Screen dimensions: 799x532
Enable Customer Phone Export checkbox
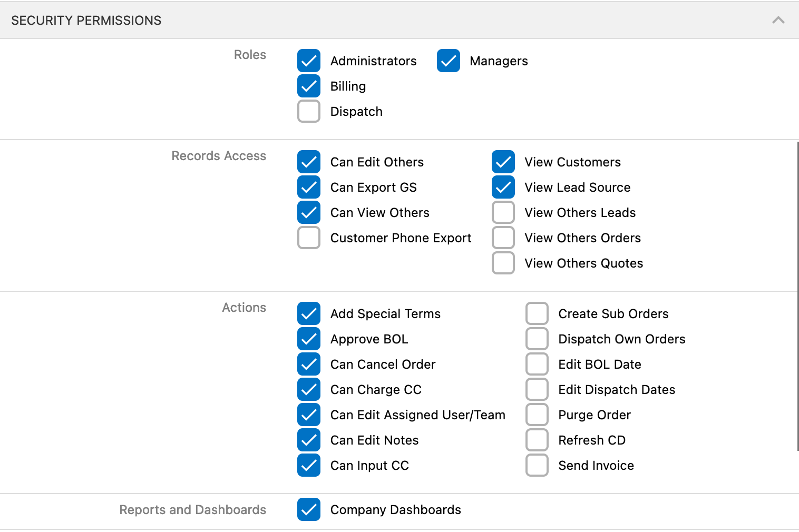pyautogui.click(x=309, y=238)
